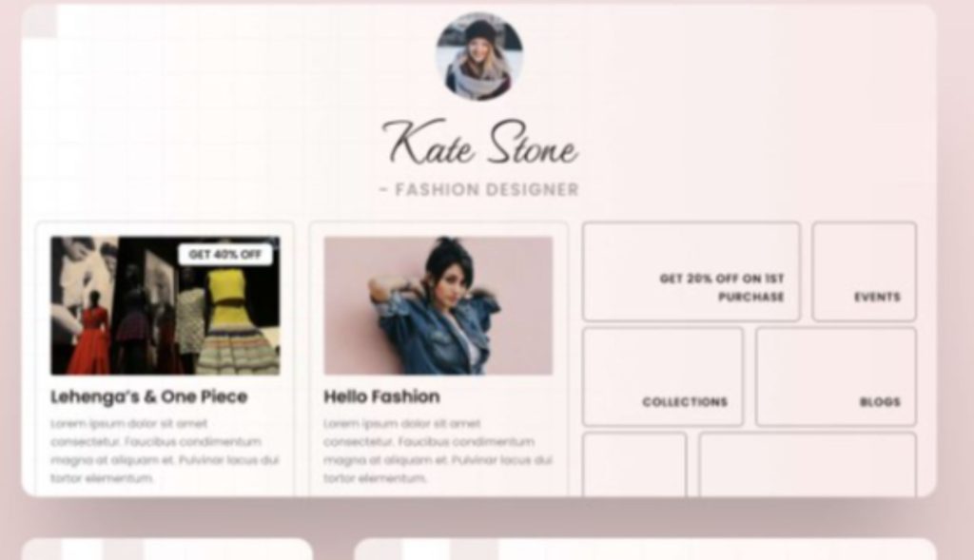
Task: Open the Lehenga dresses card image
Action: (x=166, y=305)
